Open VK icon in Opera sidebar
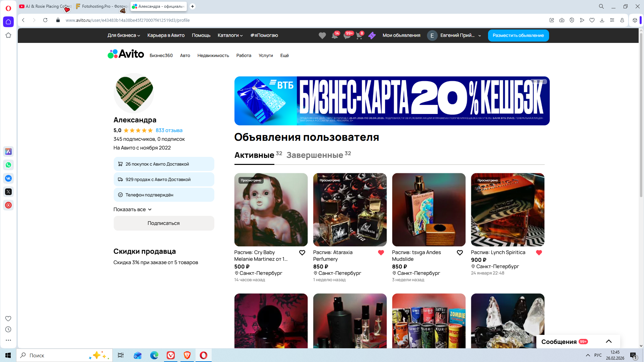The width and height of the screenshot is (644, 362). (x=8, y=178)
